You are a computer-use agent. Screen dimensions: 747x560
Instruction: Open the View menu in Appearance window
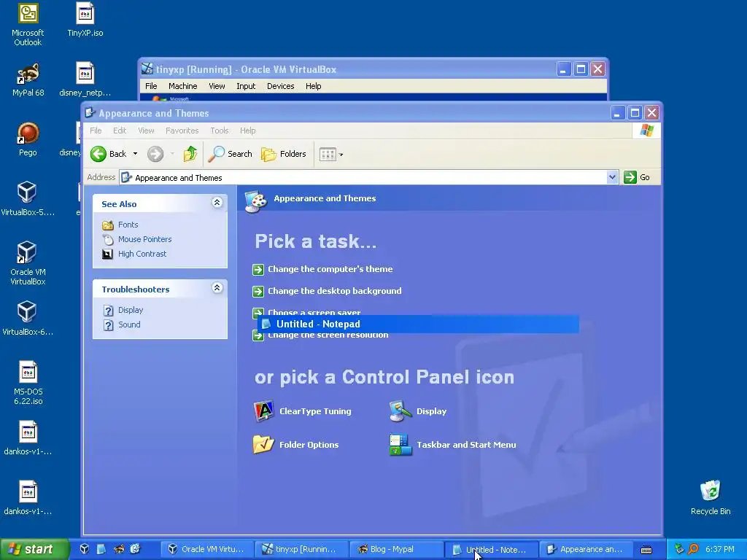146,131
